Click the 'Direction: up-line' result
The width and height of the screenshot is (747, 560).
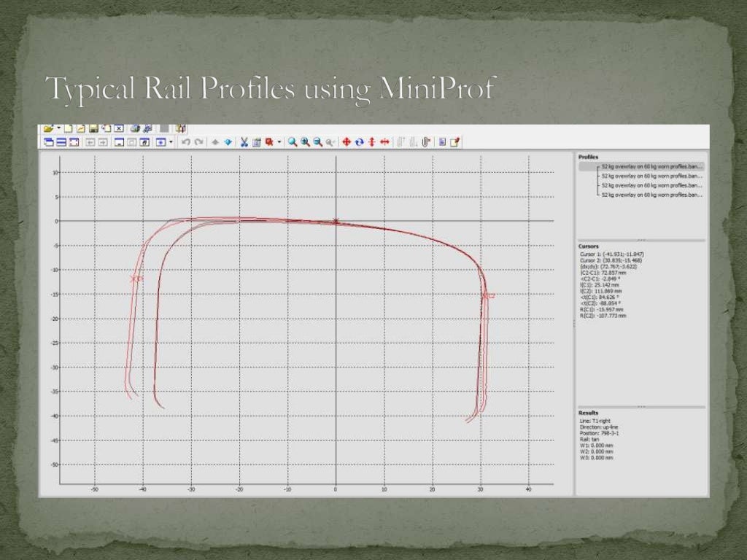(599, 427)
